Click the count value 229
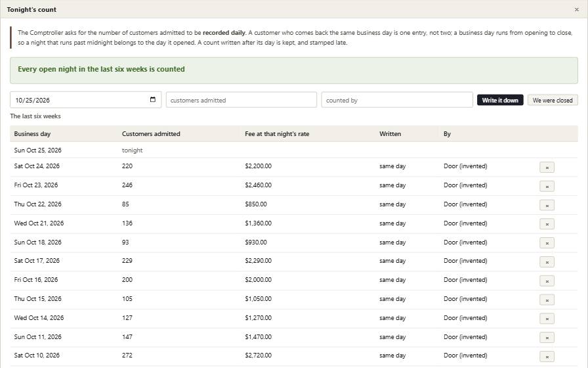588x368 pixels. tap(127, 261)
